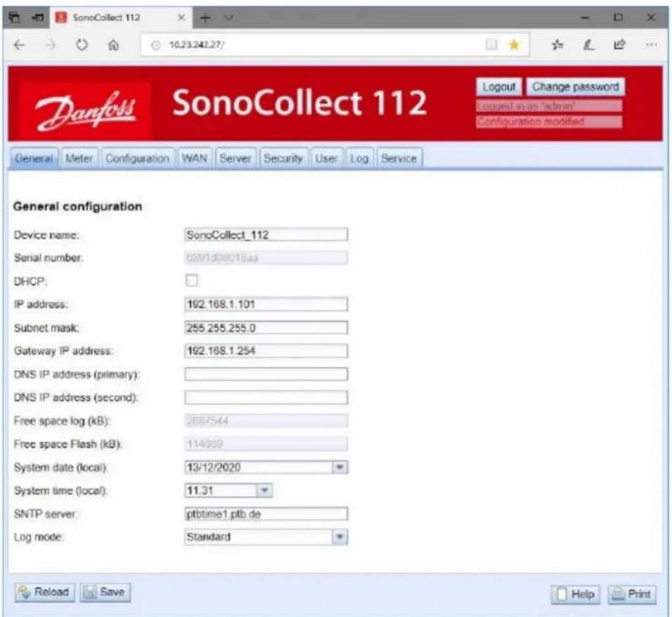Open the browser home icon
672x617 pixels.
(x=113, y=44)
